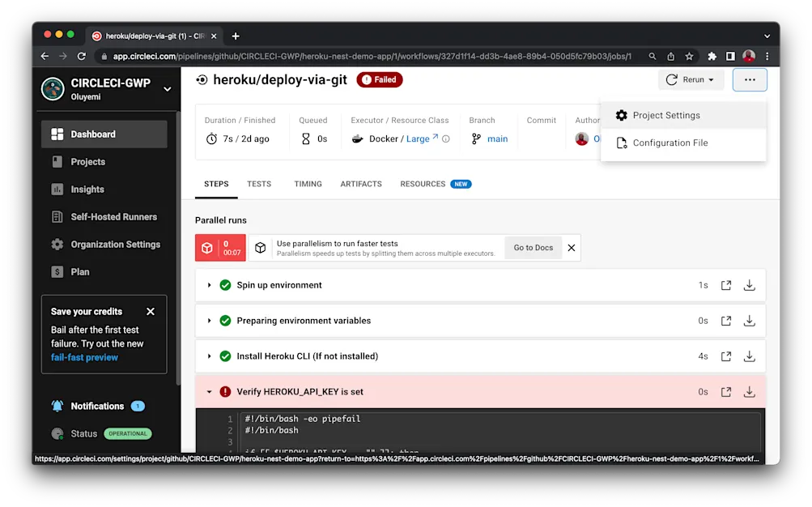Image resolution: width=812 pixels, height=507 pixels.
Task: Click the 'Parallel runs' heading
Action: (220, 220)
